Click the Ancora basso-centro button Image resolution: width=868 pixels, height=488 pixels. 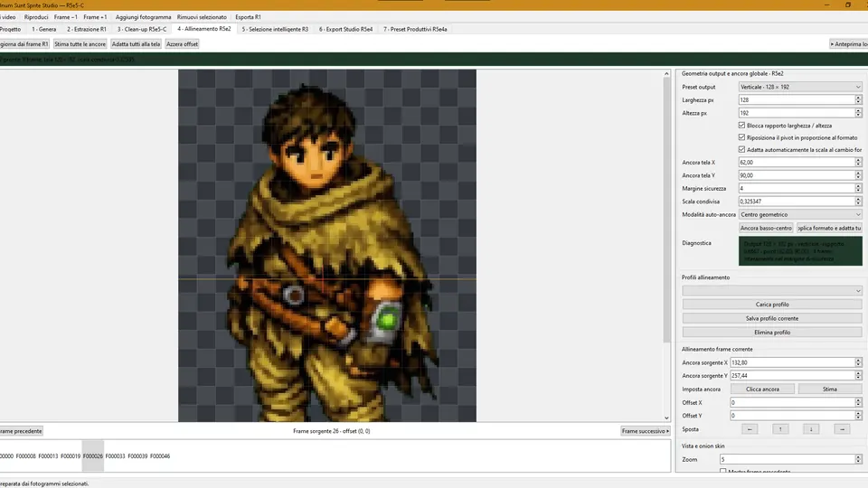coord(766,228)
